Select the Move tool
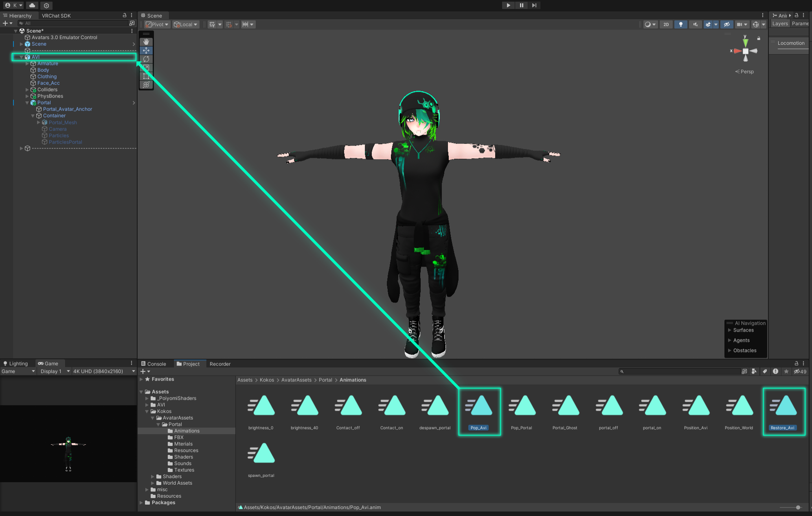 tap(146, 50)
